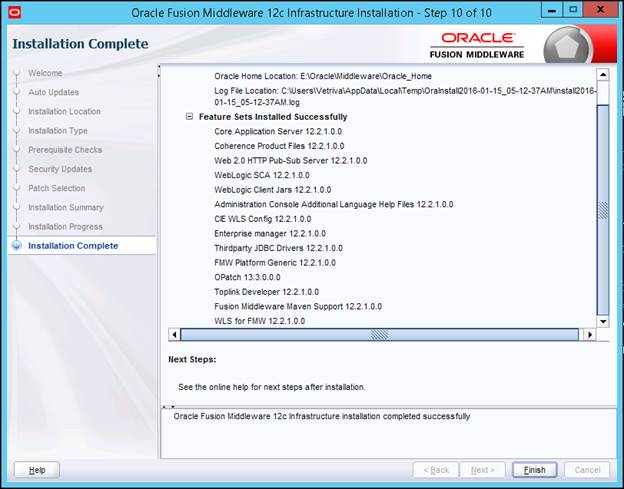Select the Security Updates step

pos(60,169)
